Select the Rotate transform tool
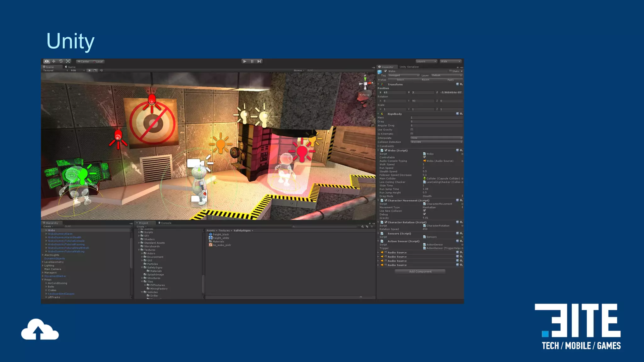 point(61,61)
